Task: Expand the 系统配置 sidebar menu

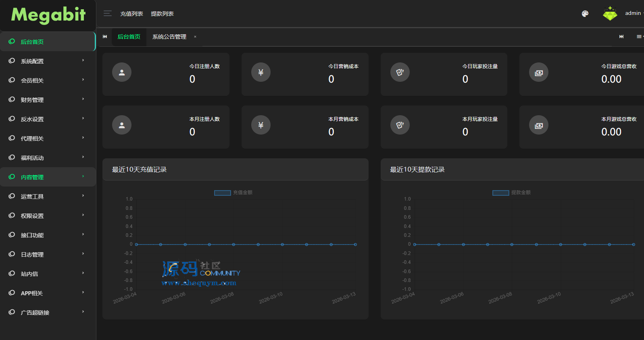Action: point(48,61)
